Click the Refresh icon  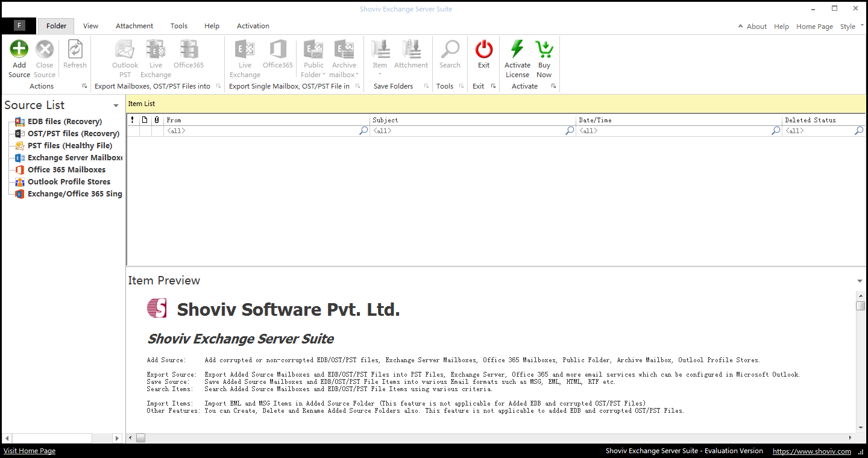point(75,49)
